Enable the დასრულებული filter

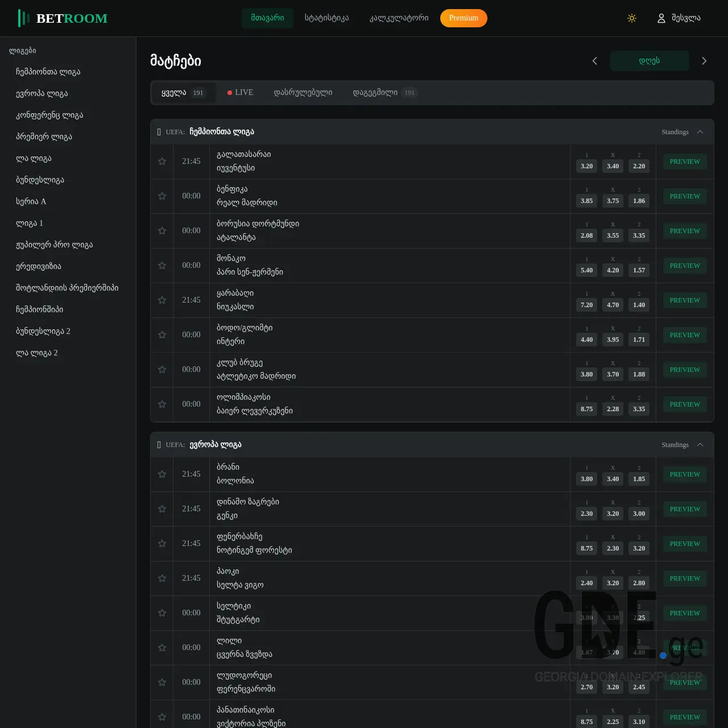303,92
